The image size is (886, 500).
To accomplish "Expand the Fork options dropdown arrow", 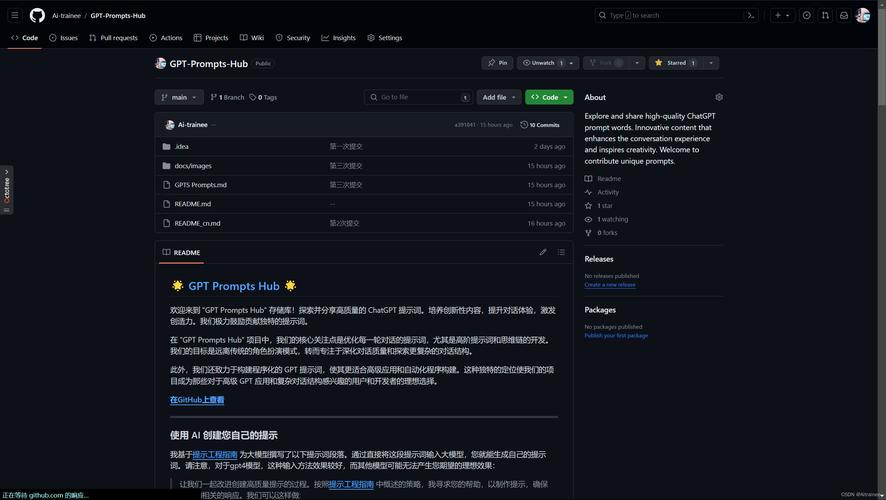I will pos(637,63).
